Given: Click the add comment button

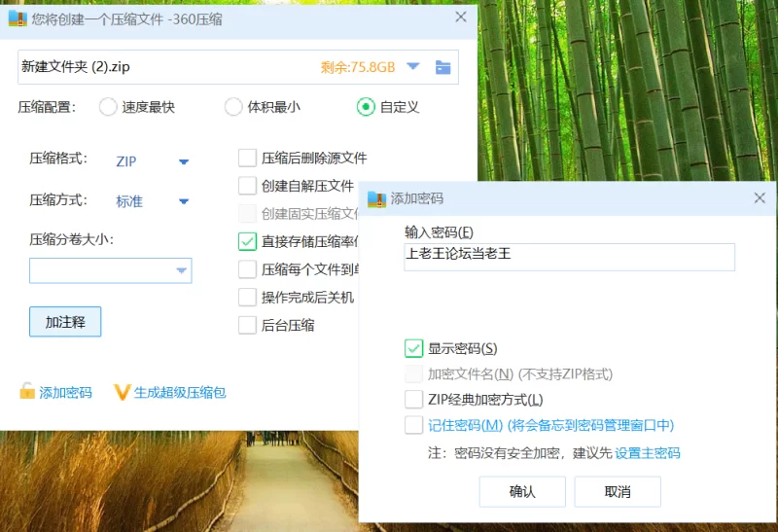Looking at the screenshot, I should [65, 322].
